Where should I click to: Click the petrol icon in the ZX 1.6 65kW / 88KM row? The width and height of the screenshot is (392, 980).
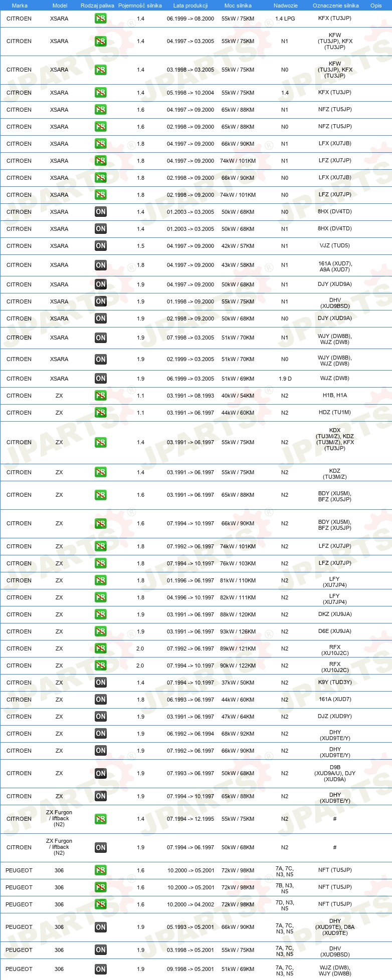pos(101,495)
